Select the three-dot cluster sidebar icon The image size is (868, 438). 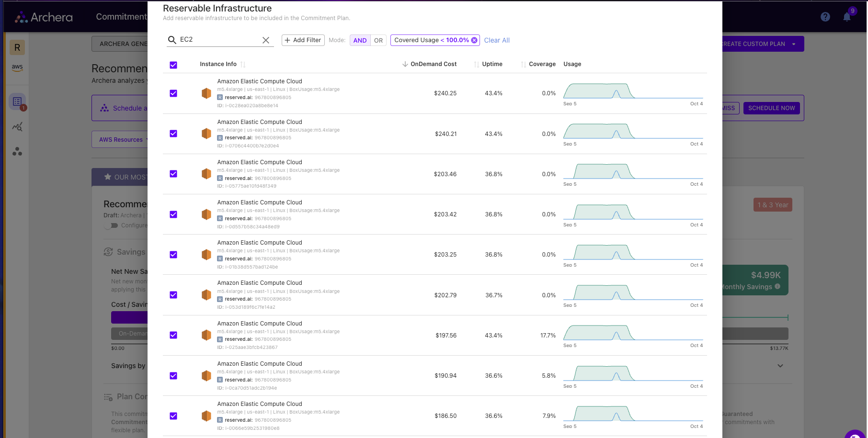click(x=17, y=152)
